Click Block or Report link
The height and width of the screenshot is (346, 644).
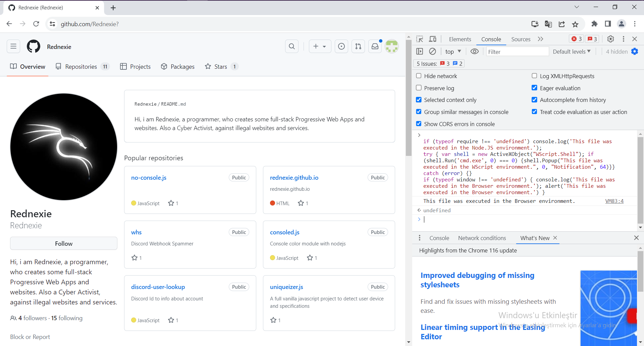(x=30, y=337)
